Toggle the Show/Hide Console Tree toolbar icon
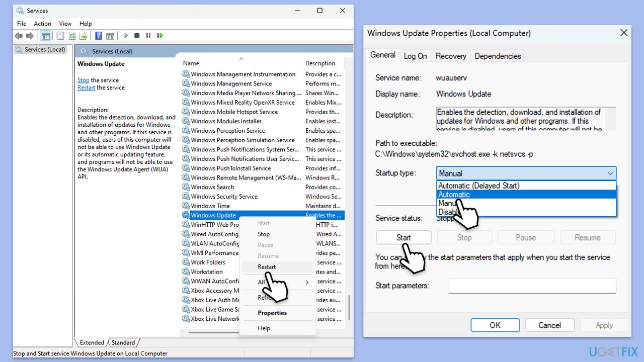This screenshot has height=362, width=644. pos(45,36)
